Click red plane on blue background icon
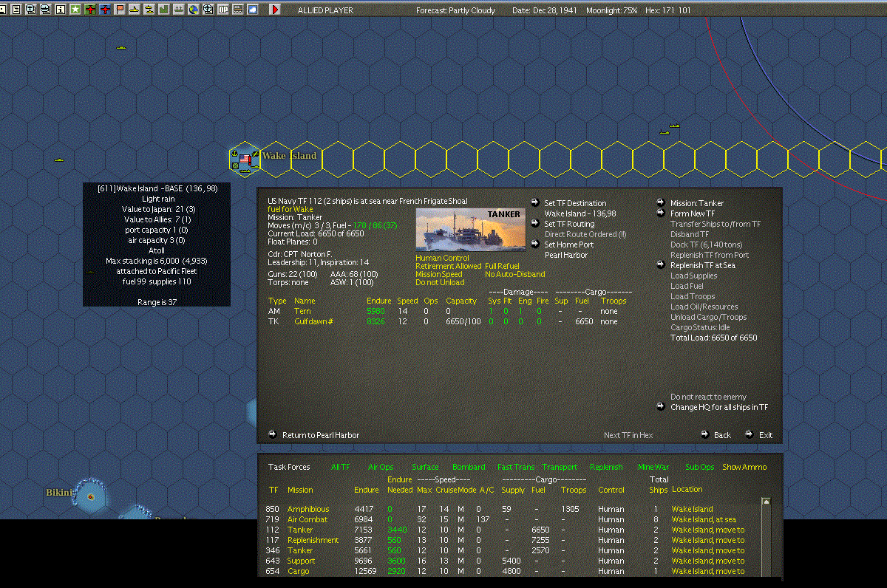Viewport: 887px width, 588px height. coord(105,10)
